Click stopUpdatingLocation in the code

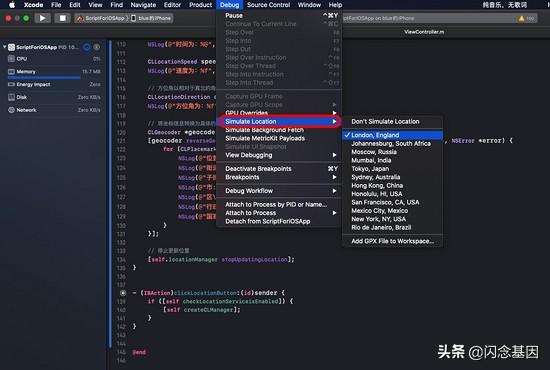point(254,260)
